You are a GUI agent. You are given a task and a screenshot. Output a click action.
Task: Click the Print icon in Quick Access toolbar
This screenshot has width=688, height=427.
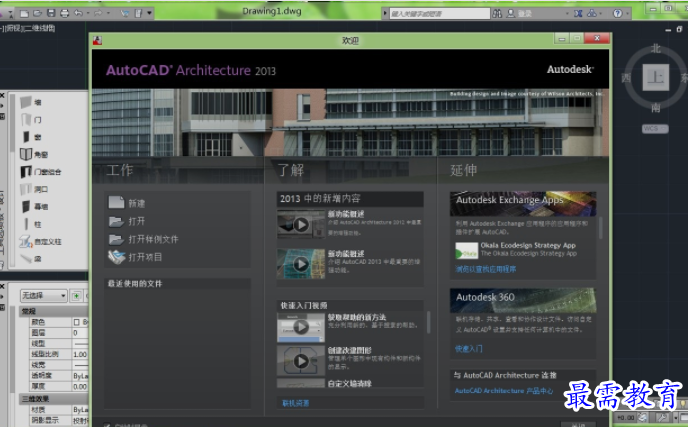coord(64,14)
